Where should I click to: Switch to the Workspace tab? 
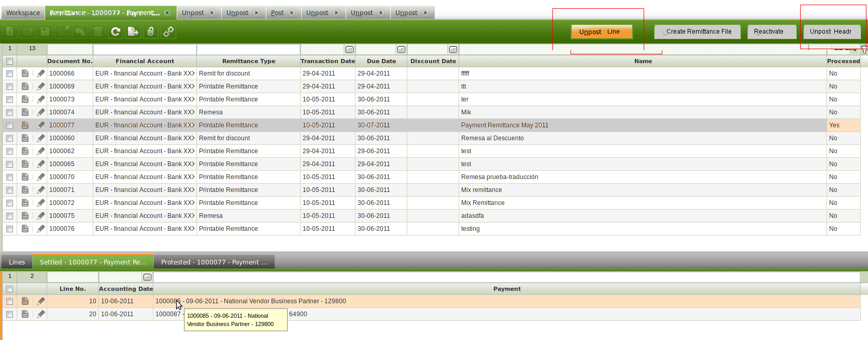click(23, 13)
